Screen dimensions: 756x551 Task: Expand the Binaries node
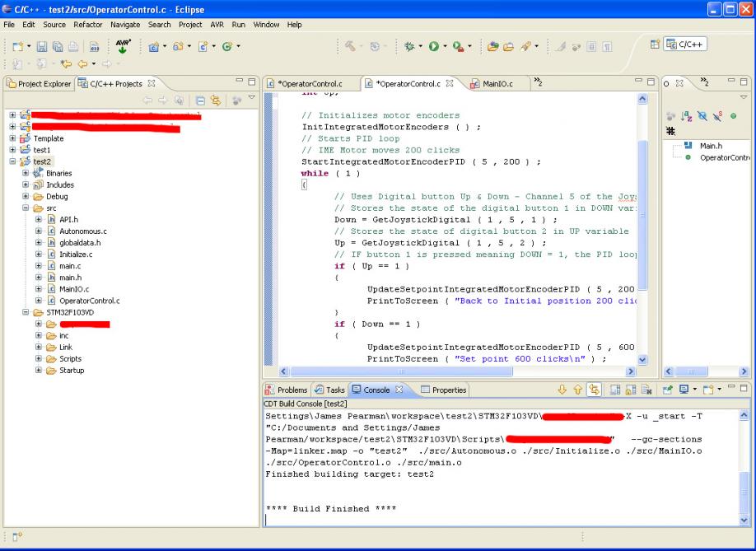[x=26, y=173]
